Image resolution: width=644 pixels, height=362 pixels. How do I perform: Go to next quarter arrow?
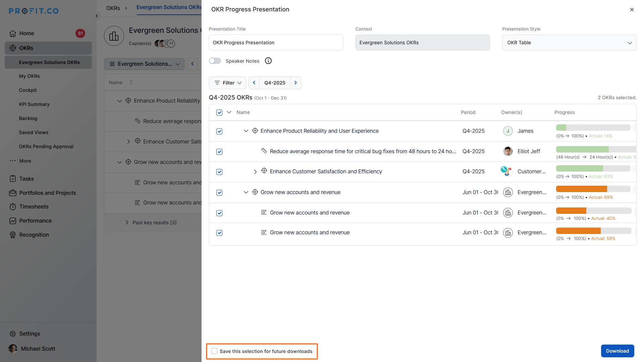(x=296, y=83)
